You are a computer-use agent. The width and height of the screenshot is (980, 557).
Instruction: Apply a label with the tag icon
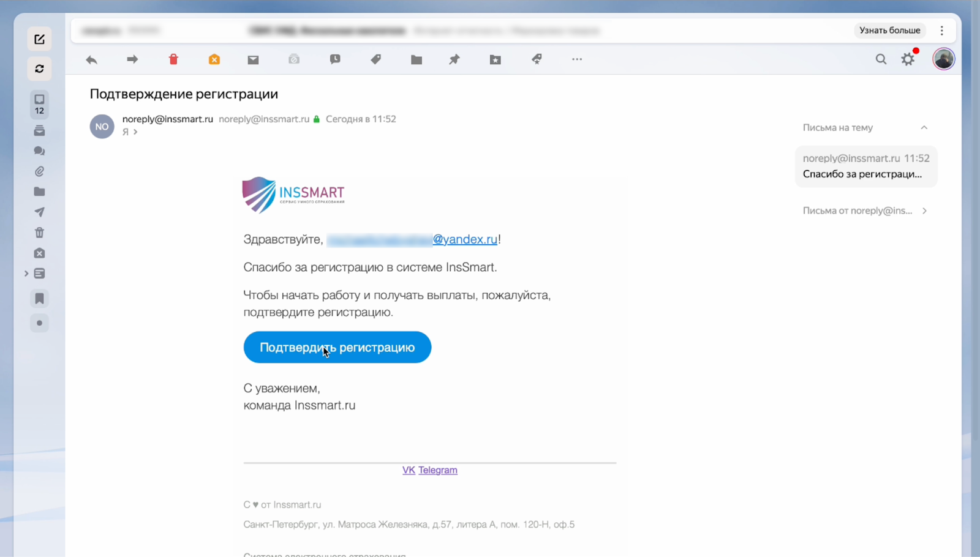[x=376, y=59]
